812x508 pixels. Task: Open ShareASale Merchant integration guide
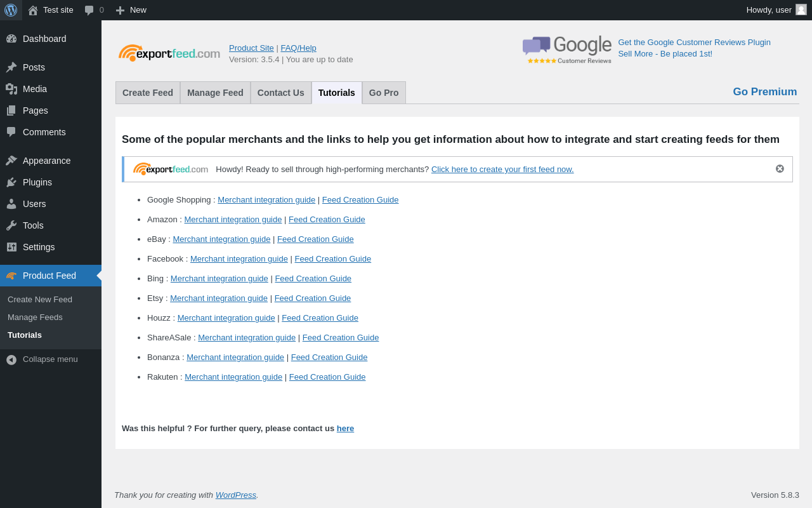[x=247, y=338]
